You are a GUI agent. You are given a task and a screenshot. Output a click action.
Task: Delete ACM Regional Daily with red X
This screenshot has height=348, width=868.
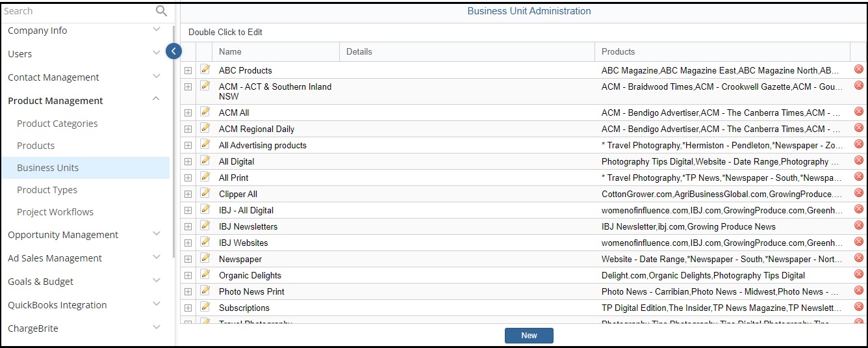coord(859,127)
